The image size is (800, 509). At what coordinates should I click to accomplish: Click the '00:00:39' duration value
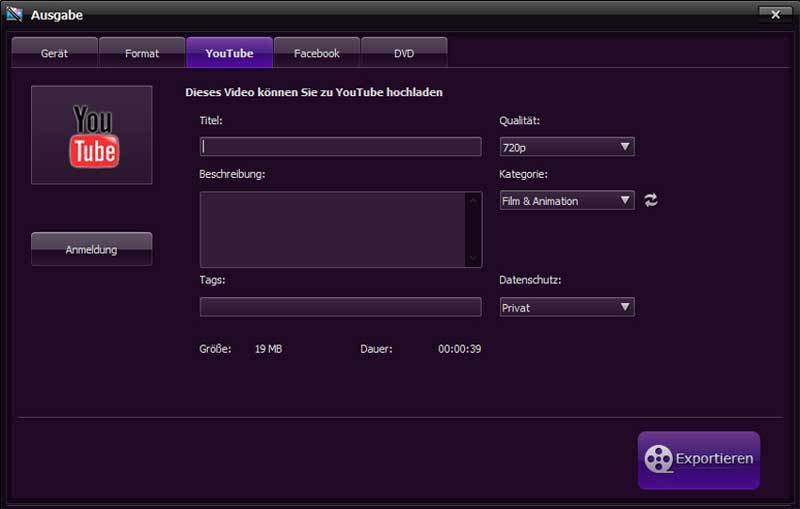tap(459, 349)
